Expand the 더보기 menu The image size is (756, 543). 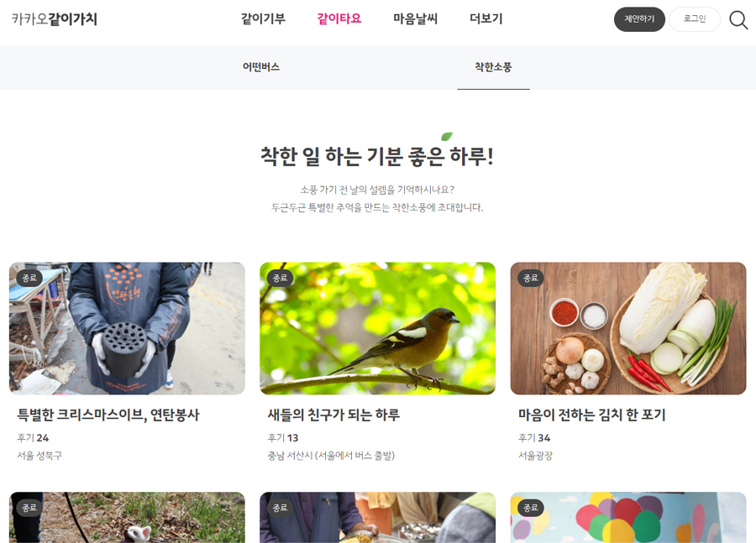coord(486,18)
